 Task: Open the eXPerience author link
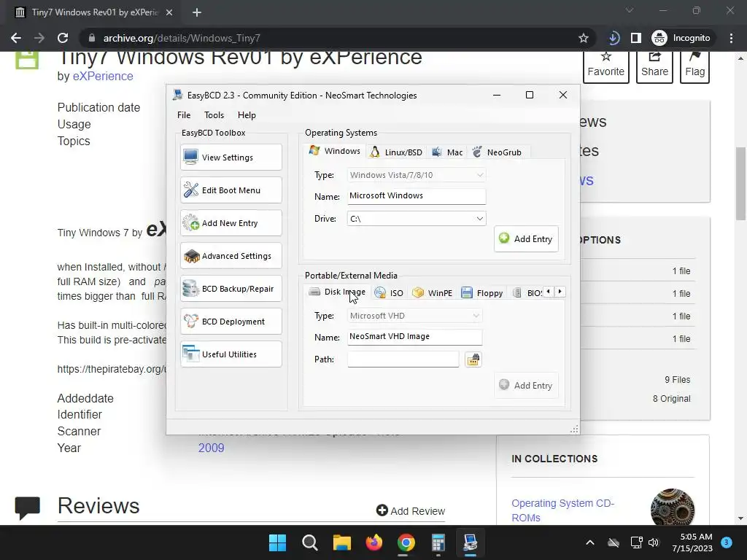click(103, 76)
